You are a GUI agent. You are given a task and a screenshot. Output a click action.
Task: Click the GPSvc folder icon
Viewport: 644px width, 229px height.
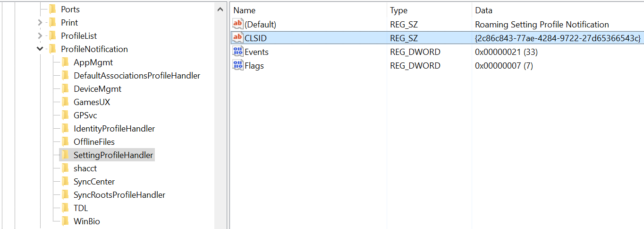[x=65, y=115]
